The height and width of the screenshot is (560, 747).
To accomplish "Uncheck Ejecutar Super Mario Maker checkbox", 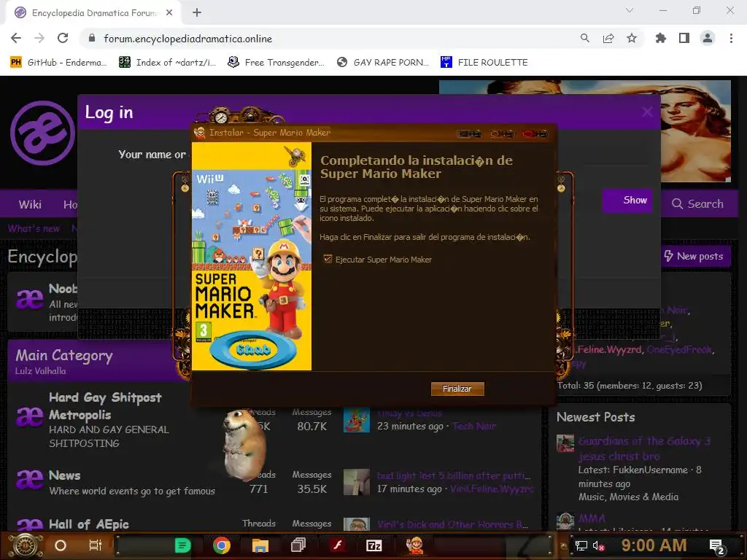I will point(328,259).
